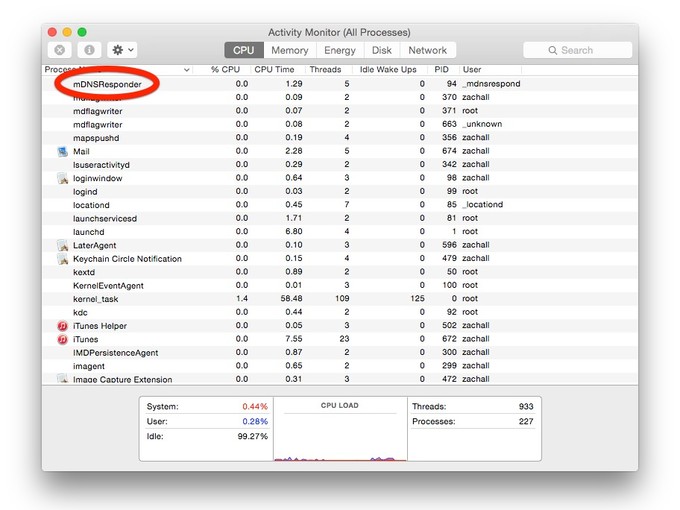Image resolution: width=680 pixels, height=510 pixels.
Task: Sort by the CPU Time column
Action: (x=274, y=69)
